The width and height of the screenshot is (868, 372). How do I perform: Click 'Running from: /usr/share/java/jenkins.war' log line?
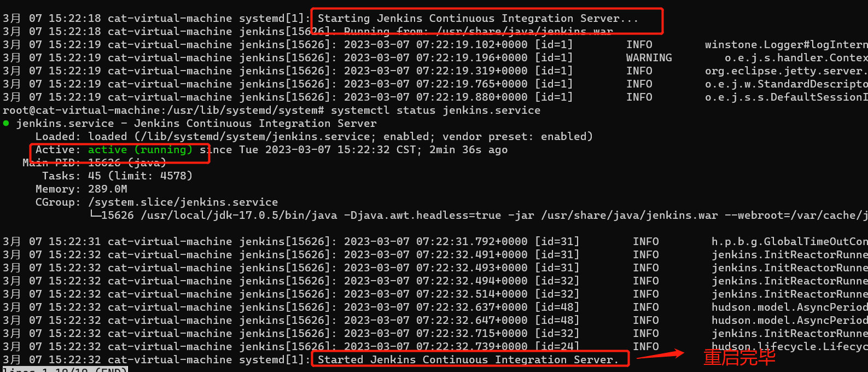pos(478,32)
